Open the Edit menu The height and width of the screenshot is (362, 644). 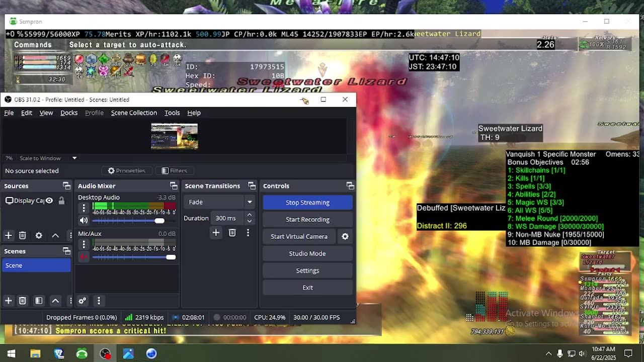click(x=27, y=113)
